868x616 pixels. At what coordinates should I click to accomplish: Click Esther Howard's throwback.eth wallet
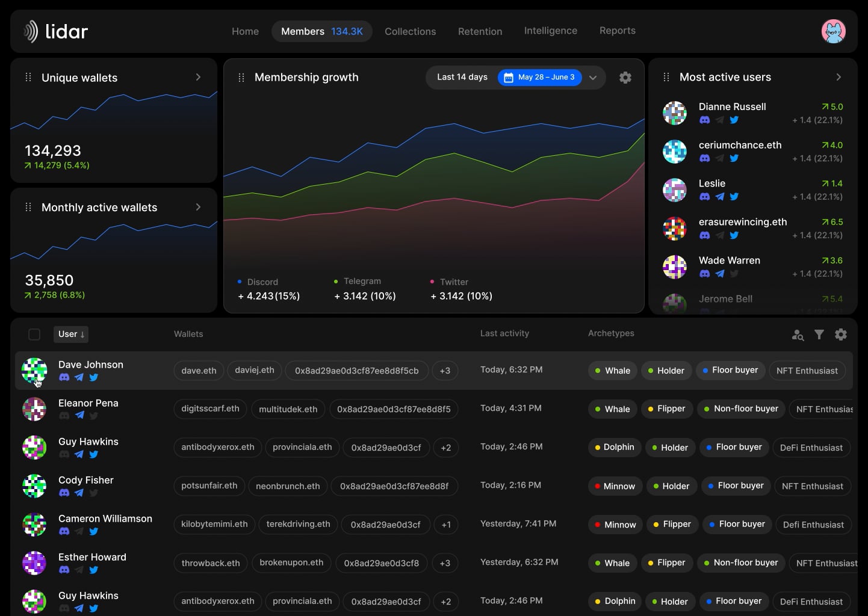211,563
